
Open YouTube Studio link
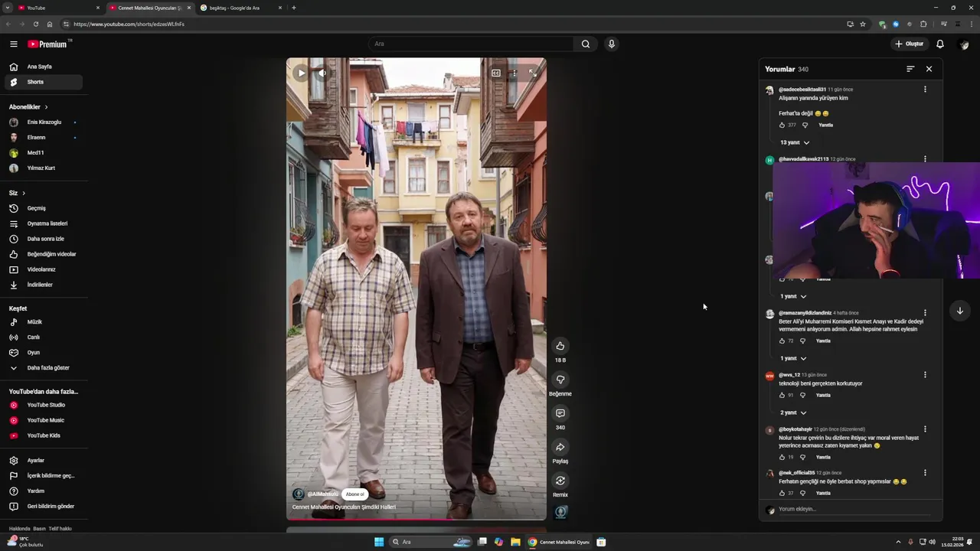43,405
